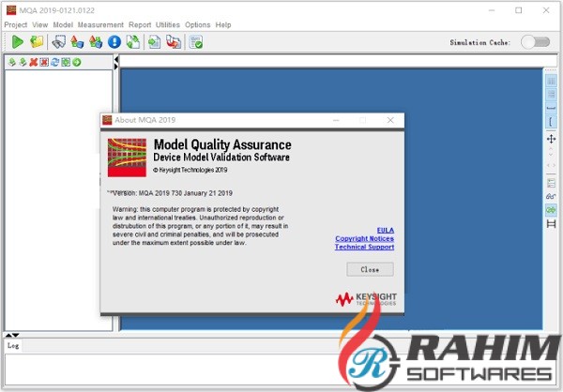Screen dimensions: 563x392
Task: Open the Utilities menu
Action: pyautogui.click(x=168, y=24)
